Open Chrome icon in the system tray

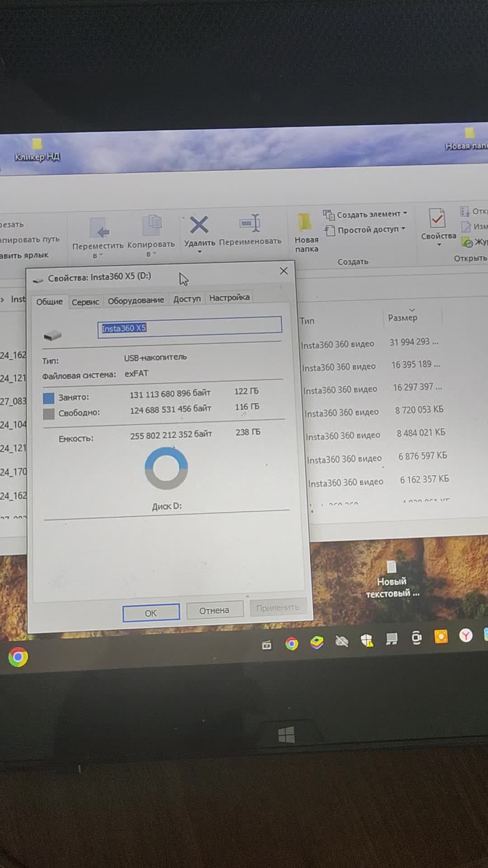[292, 643]
